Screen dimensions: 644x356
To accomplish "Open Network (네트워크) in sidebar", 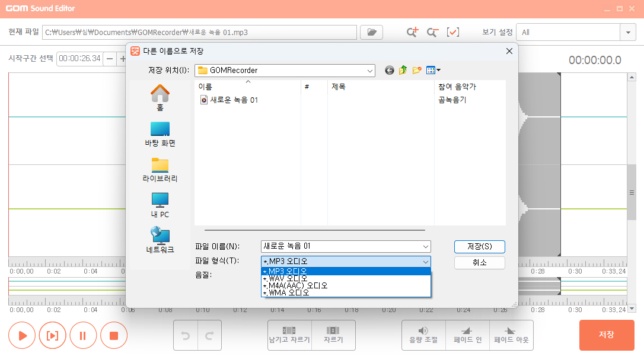I will (x=160, y=240).
